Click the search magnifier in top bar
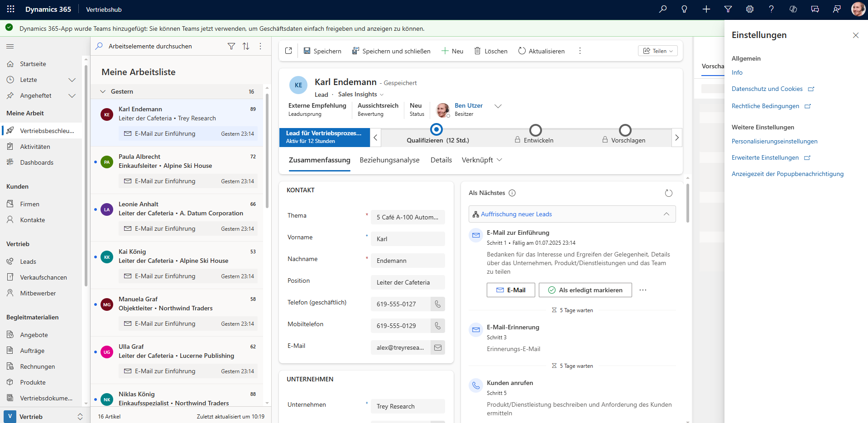 click(663, 9)
